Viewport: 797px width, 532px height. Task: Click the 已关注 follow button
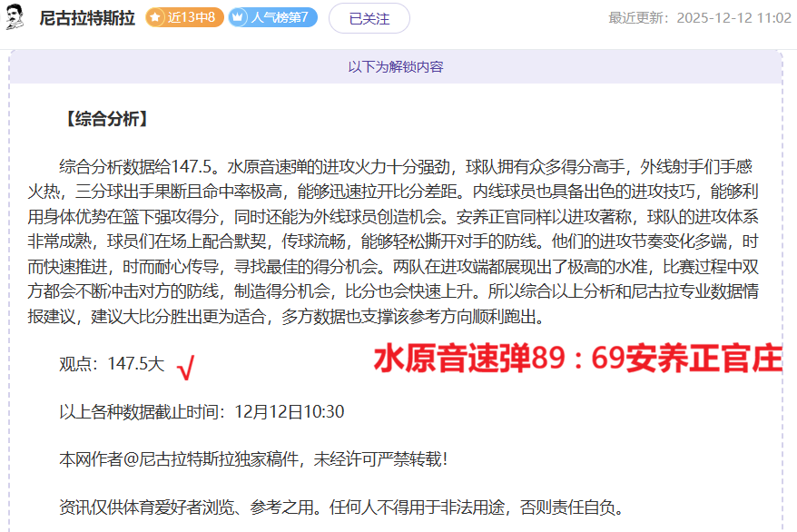click(x=369, y=18)
